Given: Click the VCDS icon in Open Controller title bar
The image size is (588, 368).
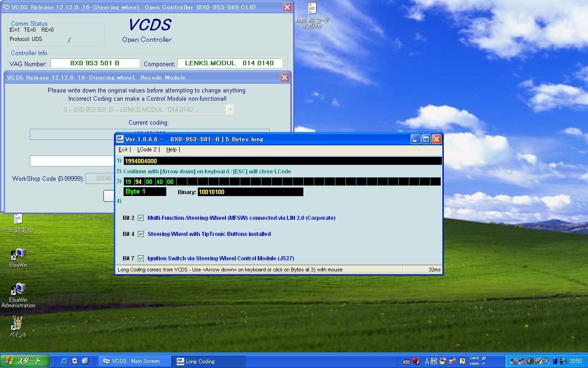Looking at the screenshot, I should (x=6, y=7).
